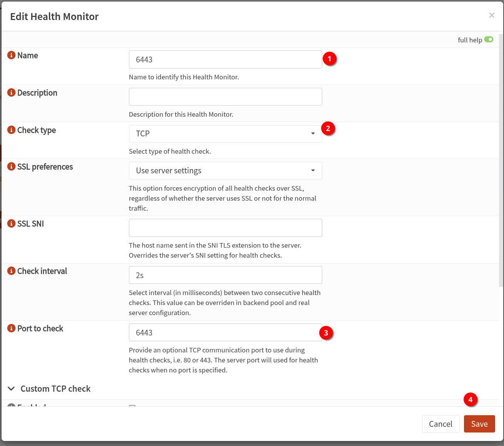Click the Port to check info icon
The image size is (504, 446).
[12, 329]
